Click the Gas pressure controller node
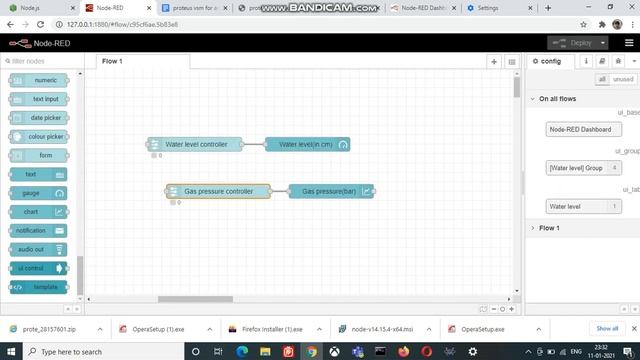 pos(218,191)
